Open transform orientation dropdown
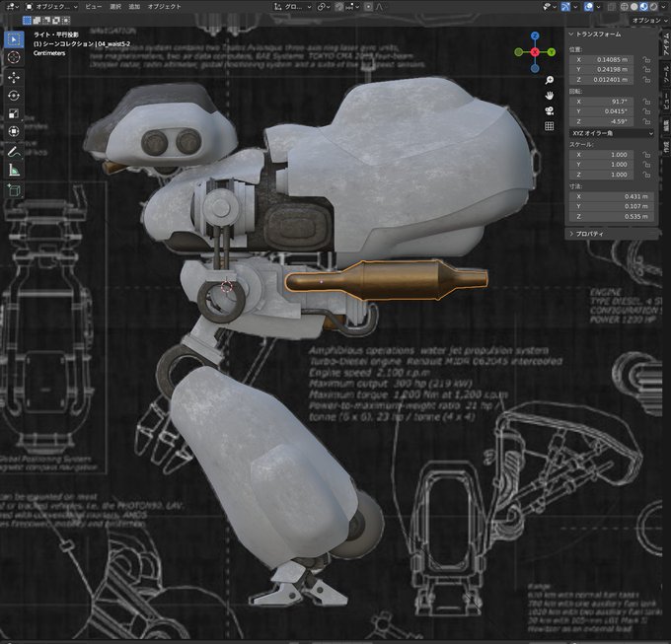Screen dimensions: 671x644 (293, 7)
